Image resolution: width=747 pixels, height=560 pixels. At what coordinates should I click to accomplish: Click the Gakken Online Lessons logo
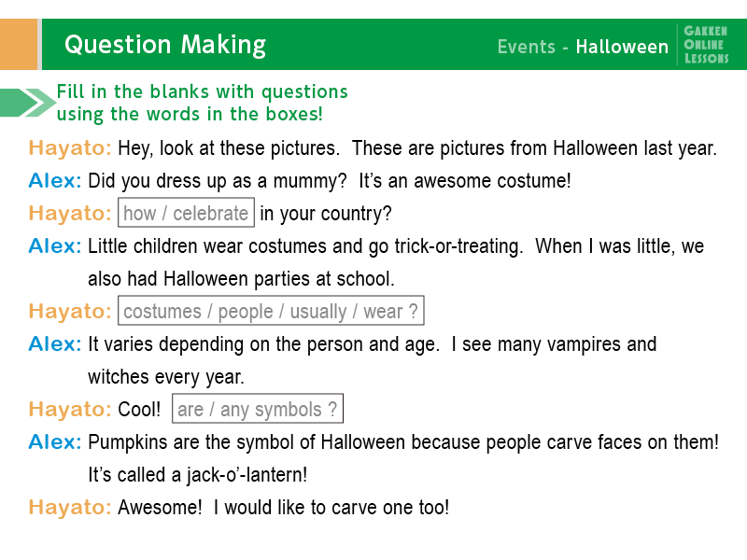coord(706,45)
